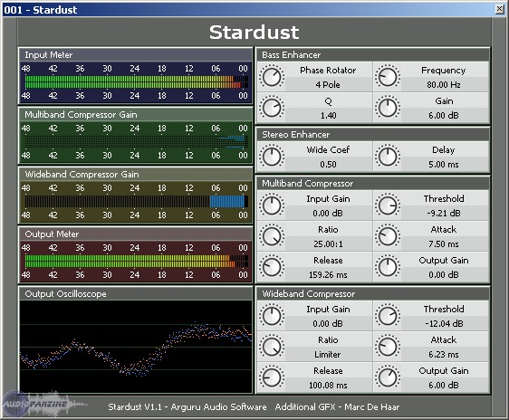Click the -12.04 dB threshold value
Screen dimensions: 509x420
click(x=444, y=324)
